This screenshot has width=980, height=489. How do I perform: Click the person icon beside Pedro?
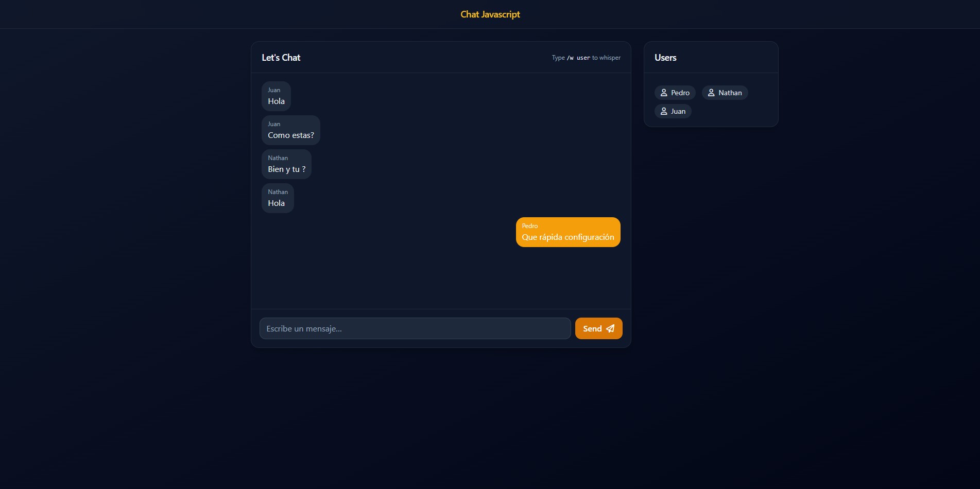tap(664, 93)
